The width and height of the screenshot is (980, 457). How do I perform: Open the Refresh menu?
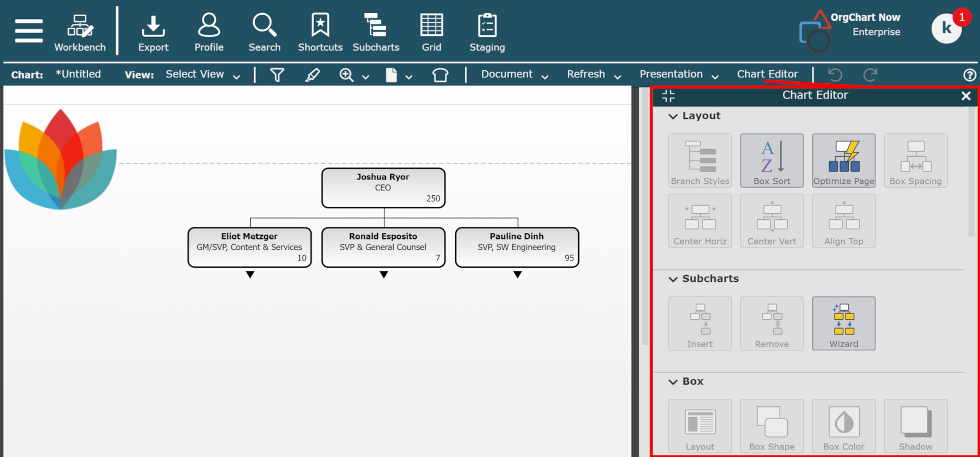tap(594, 75)
